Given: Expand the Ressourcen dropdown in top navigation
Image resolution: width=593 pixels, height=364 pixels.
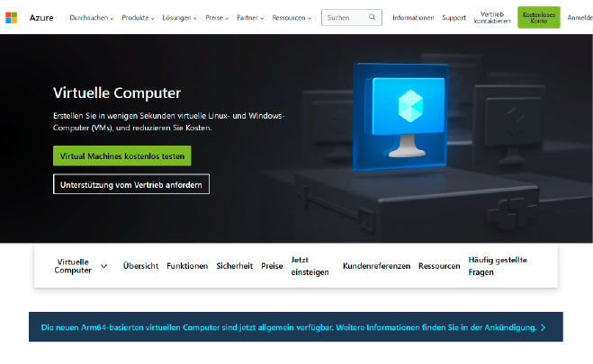Looking at the screenshot, I should (292, 17).
